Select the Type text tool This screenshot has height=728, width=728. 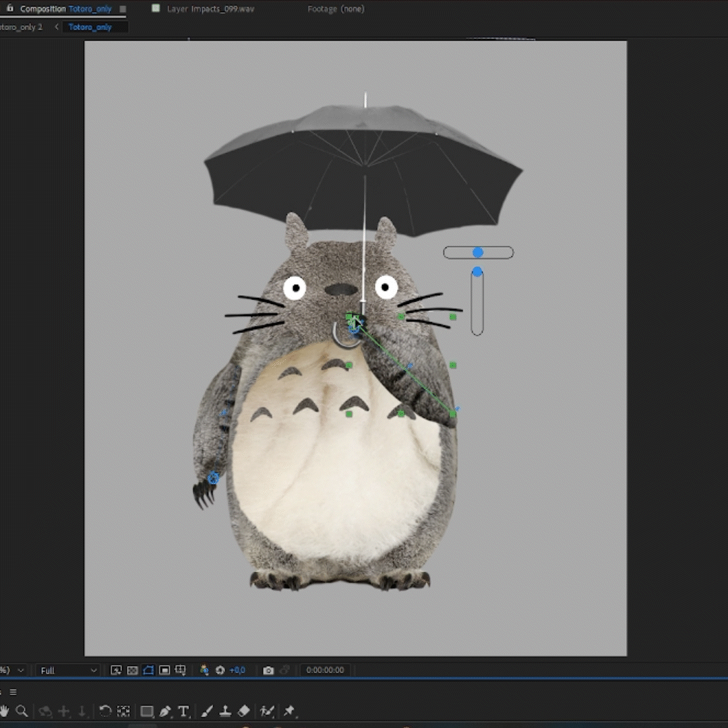coord(183,711)
